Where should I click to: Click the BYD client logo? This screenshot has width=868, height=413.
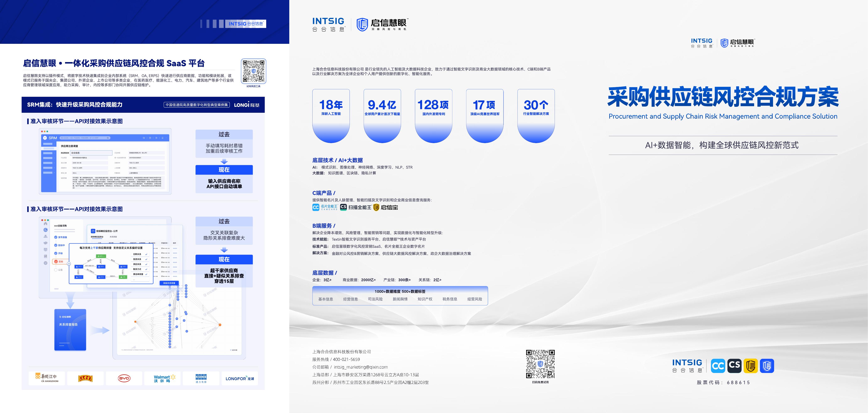[x=124, y=378]
